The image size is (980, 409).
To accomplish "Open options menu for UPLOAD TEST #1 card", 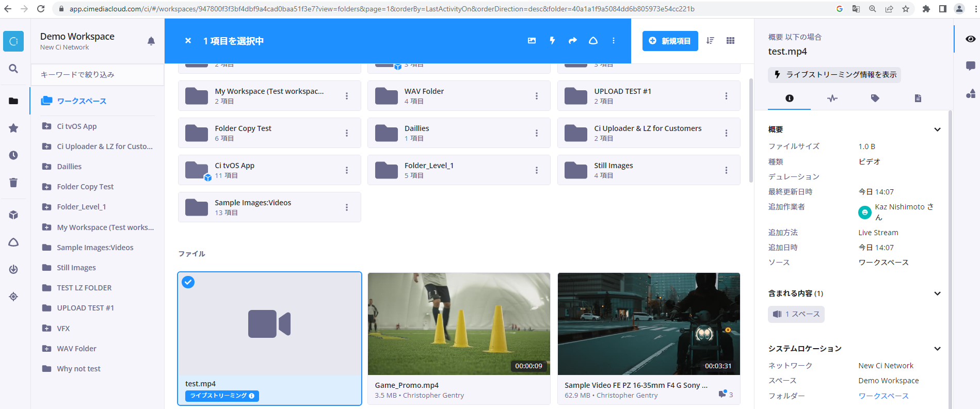I will point(726,96).
